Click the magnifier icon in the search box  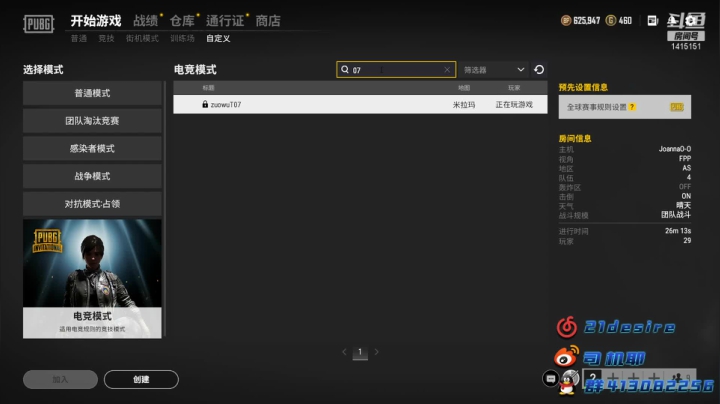tap(345, 70)
